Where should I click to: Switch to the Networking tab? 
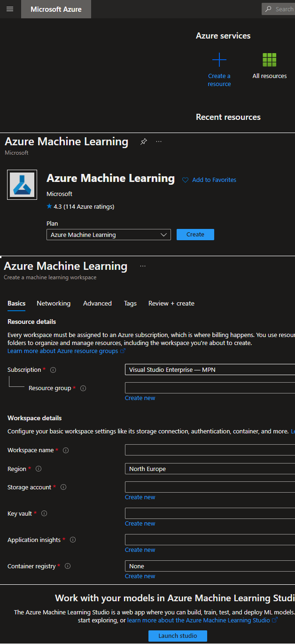tap(54, 303)
